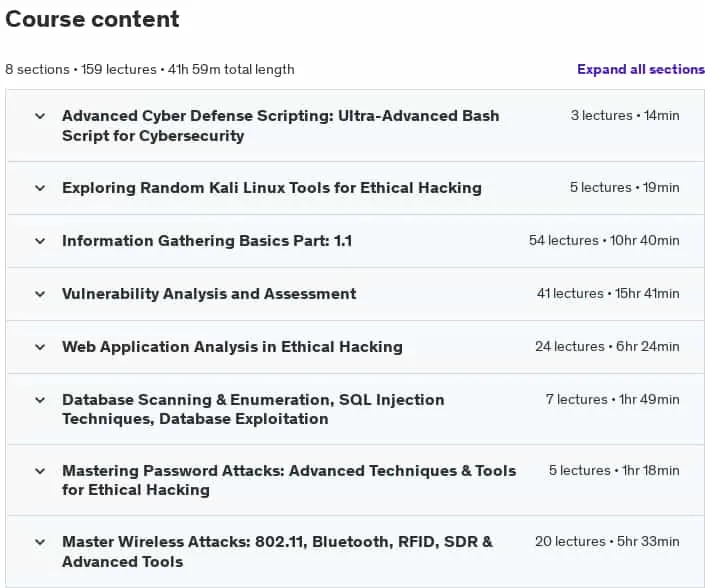Click the 20 lectures • 5hr 33min label
The image size is (705, 588).
click(607, 542)
